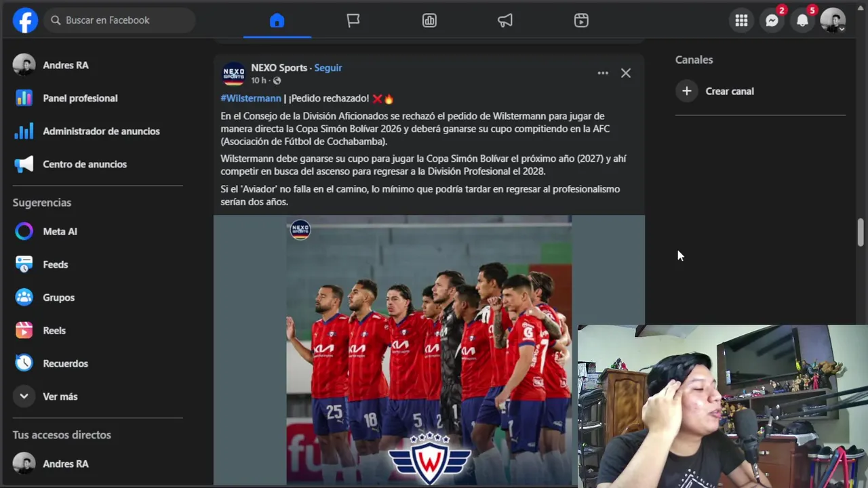The image size is (868, 488).
Task: Open the Pages flag tab
Action: [353, 20]
